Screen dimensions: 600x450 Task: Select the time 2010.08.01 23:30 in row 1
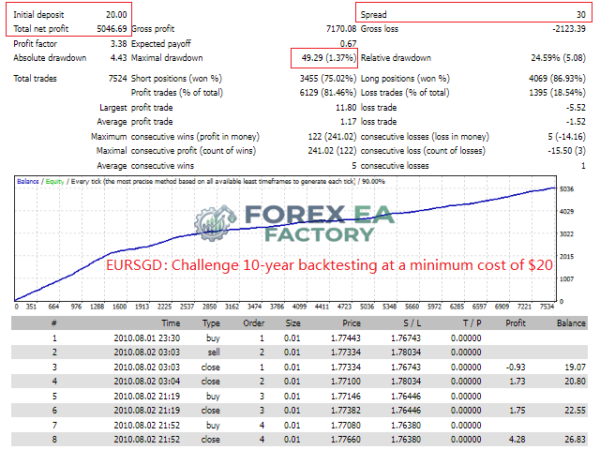coord(147,338)
